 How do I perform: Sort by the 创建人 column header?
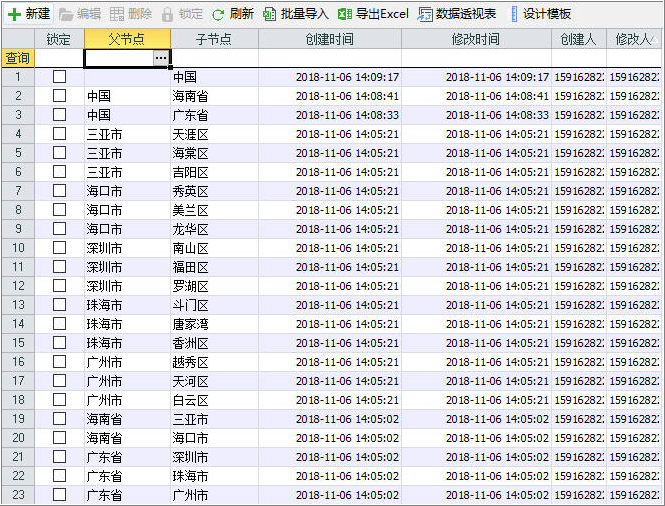pyautogui.click(x=578, y=39)
